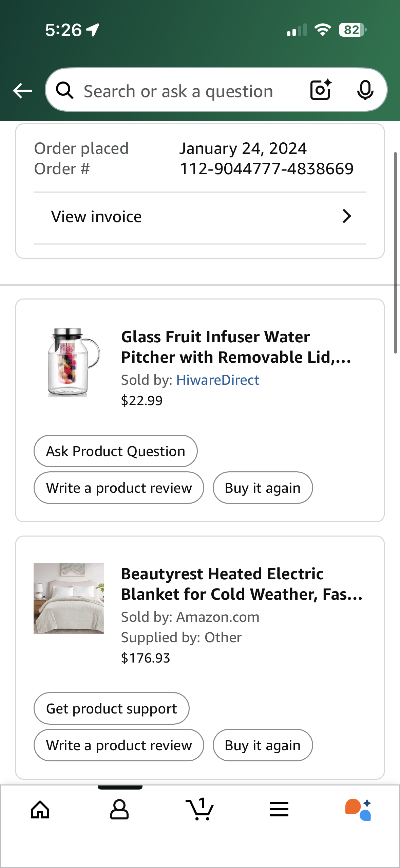Write a product review for water pitcher
The image size is (400, 868).
(119, 488)
